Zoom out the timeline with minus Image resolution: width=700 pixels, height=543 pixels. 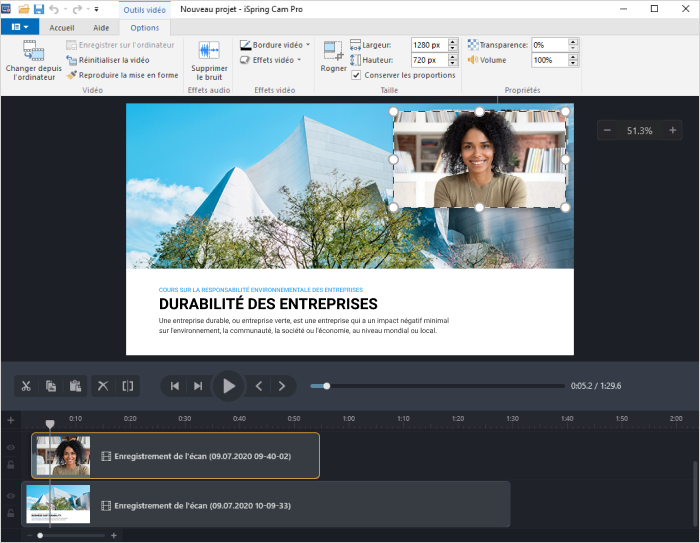[29, 535]
